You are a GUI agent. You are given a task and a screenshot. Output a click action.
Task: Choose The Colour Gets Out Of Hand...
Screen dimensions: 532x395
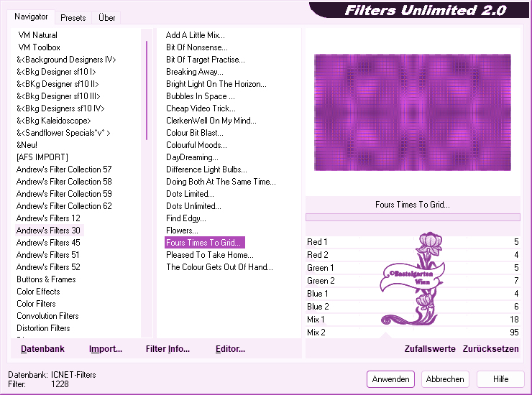coord(219,267)
